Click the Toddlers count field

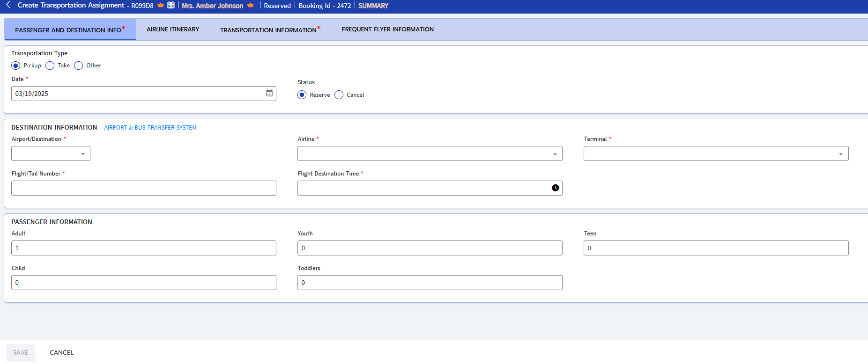(x=430, y=283)
